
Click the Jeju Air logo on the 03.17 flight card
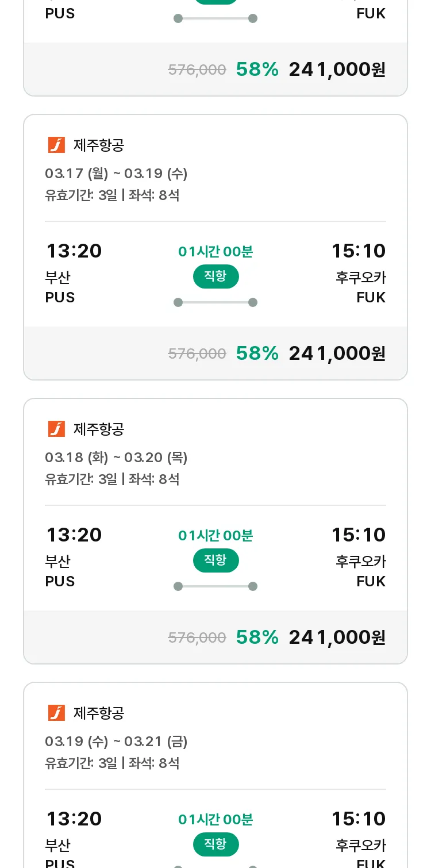(56, 145)
